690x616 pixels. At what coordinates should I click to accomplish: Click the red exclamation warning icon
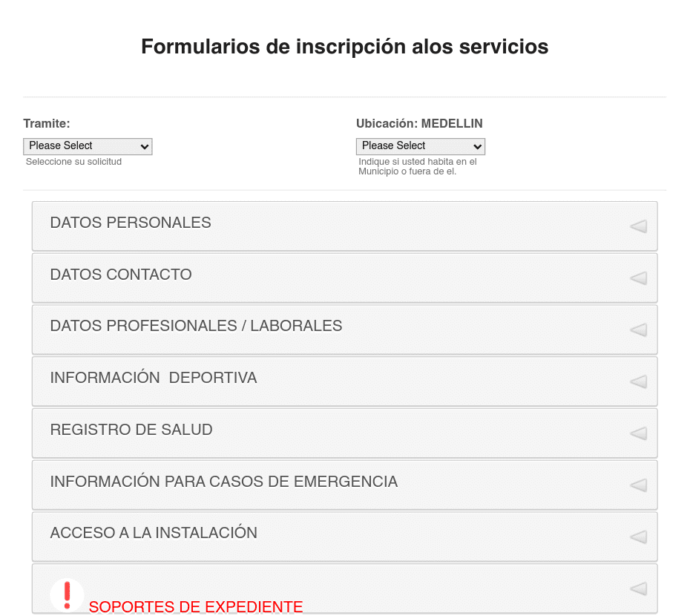[x=67, y=595]
